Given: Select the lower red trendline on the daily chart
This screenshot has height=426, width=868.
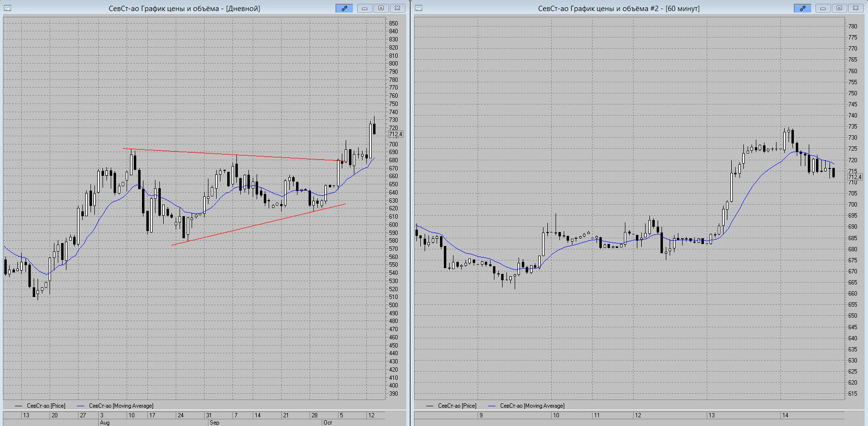Looking at the screenshot, I should click(258, 225).
